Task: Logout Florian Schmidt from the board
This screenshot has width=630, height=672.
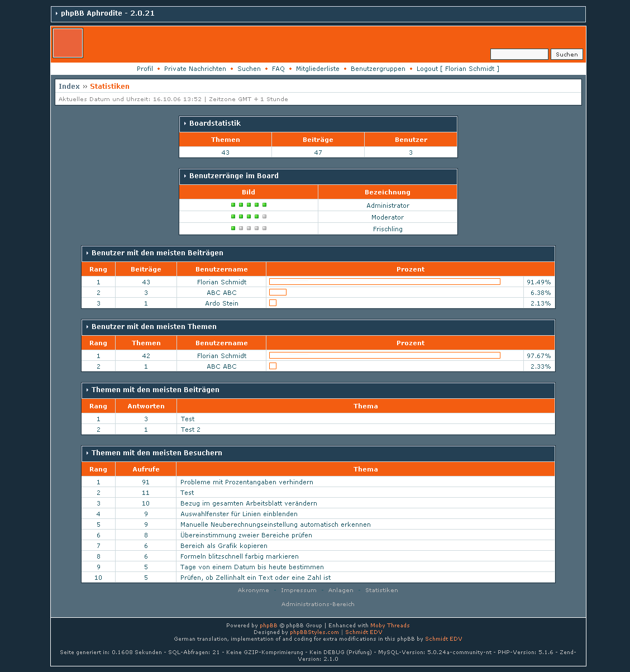Action: [x=457, y=69]
